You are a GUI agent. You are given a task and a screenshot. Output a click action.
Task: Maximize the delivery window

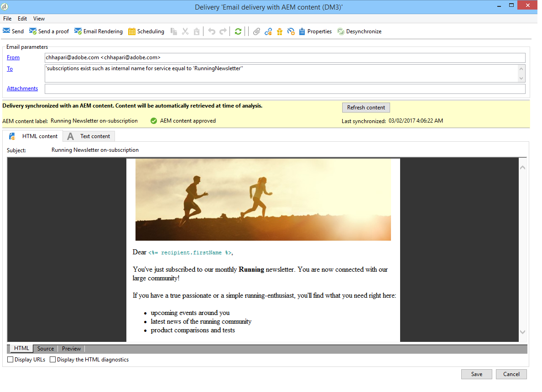click(x=511, y=5)
